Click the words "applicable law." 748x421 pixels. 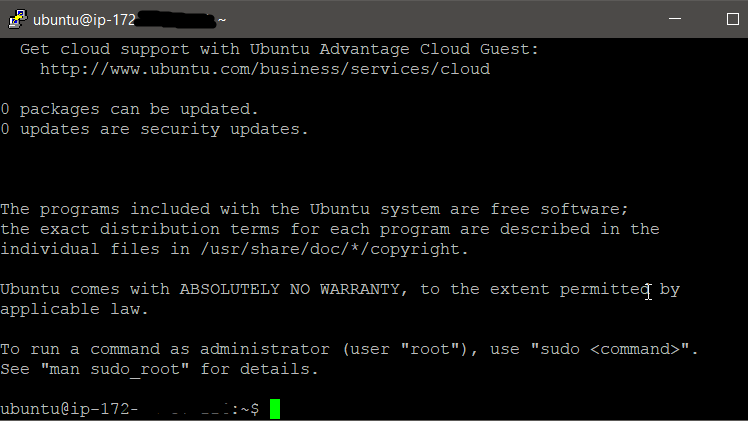pyautogui.click(x=74, y=309)
